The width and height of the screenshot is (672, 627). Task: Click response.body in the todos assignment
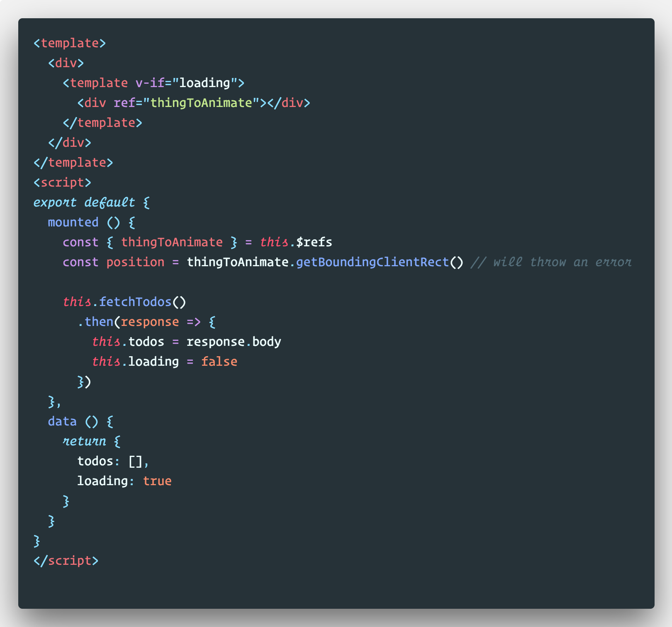coord(234,342)
